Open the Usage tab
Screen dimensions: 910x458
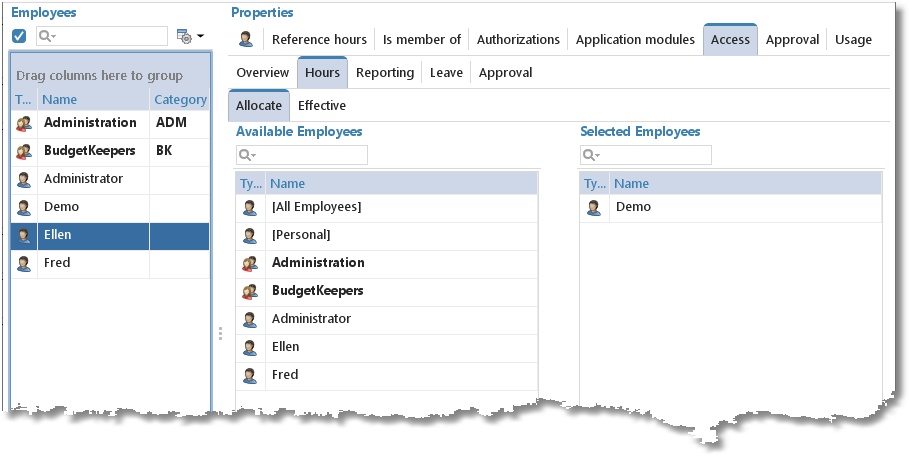[853, 39]
